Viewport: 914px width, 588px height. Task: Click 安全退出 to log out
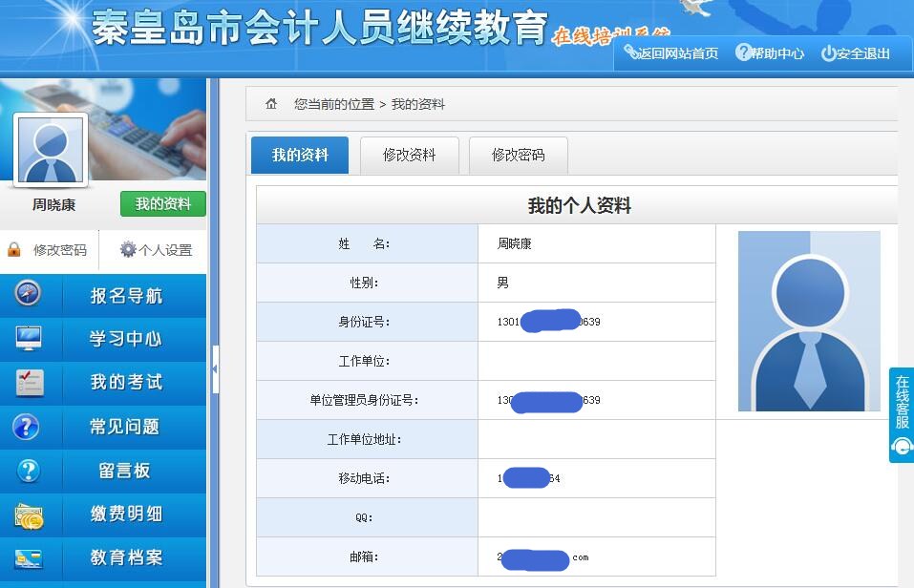tap(856, 53)
